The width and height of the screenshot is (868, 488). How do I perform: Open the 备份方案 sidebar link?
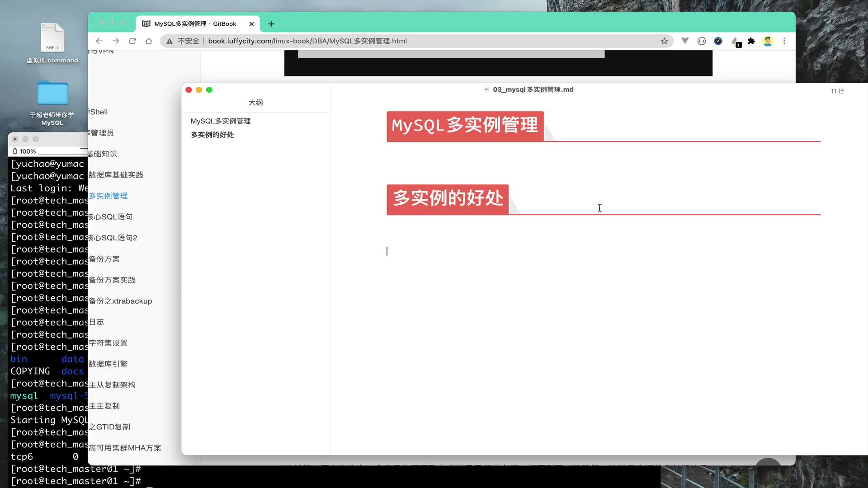pyautogui.click(x=104, y=259)
